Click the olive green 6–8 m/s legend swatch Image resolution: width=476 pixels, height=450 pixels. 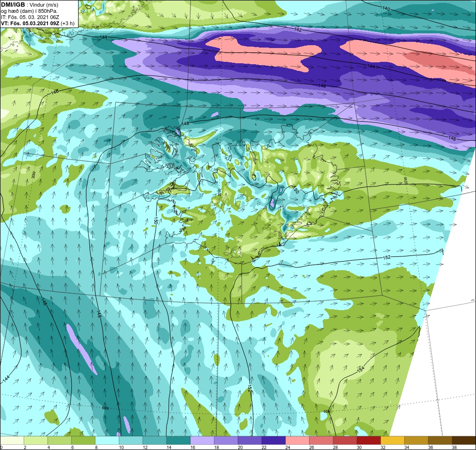[x=83, y=440]
